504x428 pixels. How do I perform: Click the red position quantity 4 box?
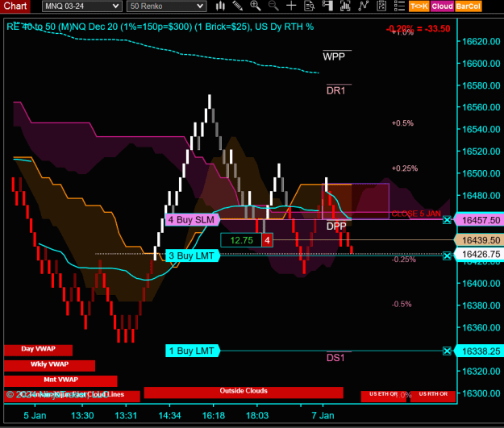point(267,240)
